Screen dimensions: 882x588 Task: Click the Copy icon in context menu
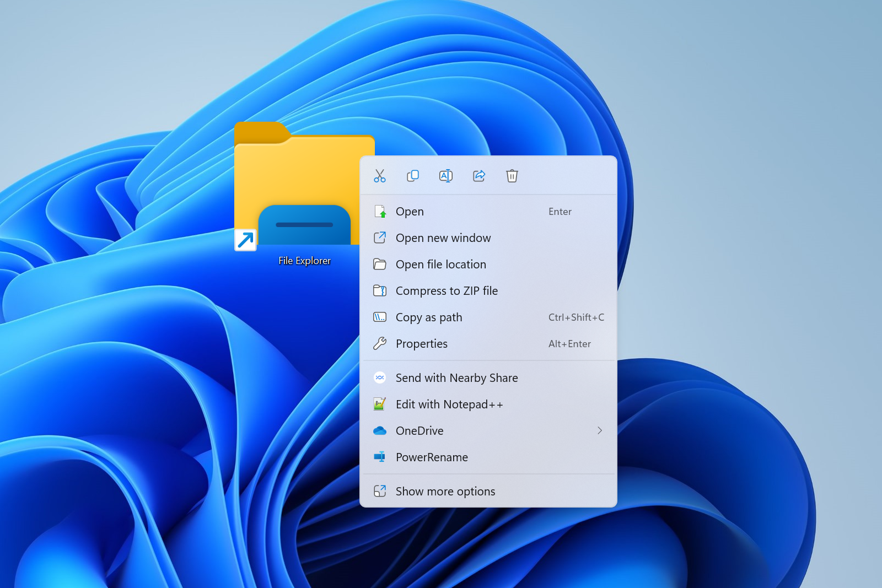(x=413, y=176)
